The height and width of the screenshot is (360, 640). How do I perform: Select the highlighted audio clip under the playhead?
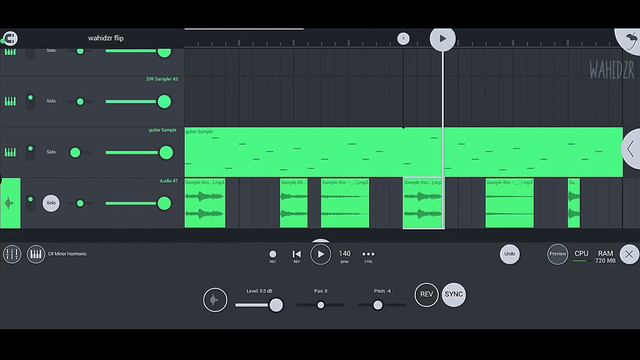click(424, 203)
